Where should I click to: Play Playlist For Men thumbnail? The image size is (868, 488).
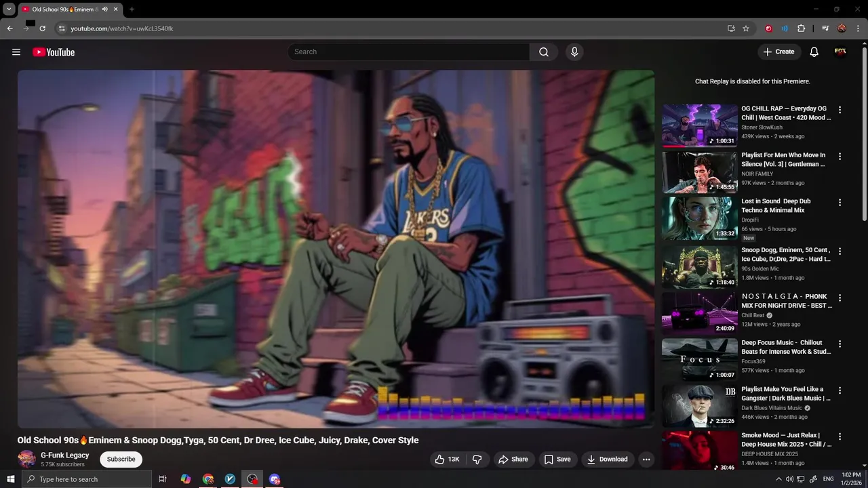[700, 172]
